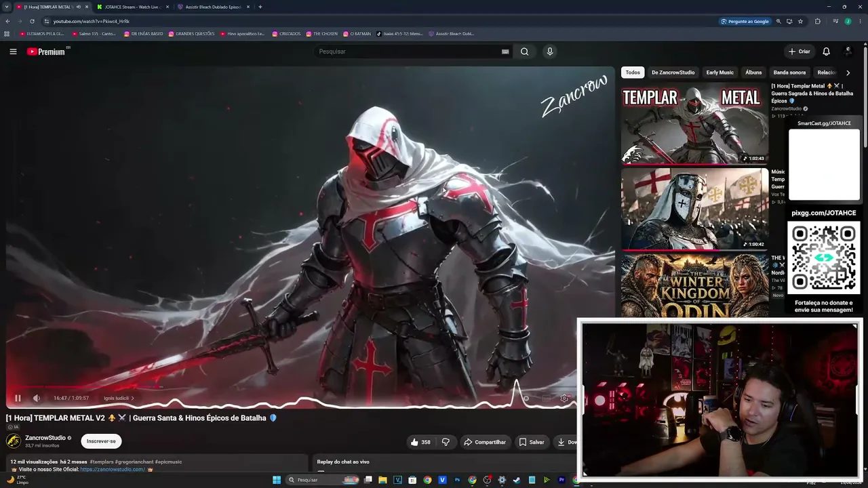Open the zancrowstudio.com website link
868x488 pixels.
pyautogui.click(x=113, y=469)
